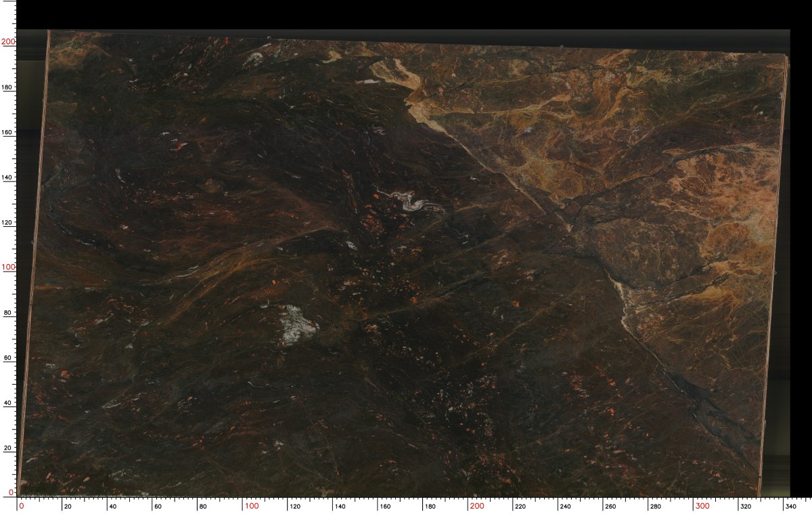This screenshot has width=812, height=514.
Task: Click the 140 label on the bottom ruler
Action: pos(340,506)
